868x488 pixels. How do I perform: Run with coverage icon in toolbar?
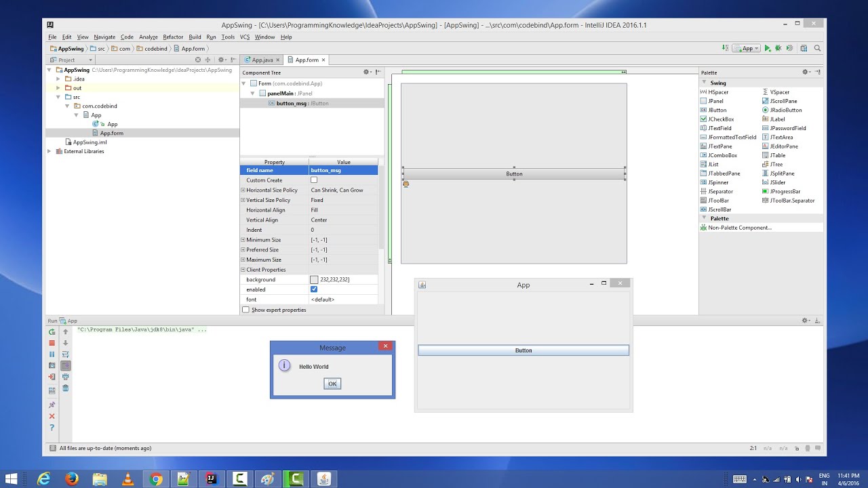pos(789,48)
